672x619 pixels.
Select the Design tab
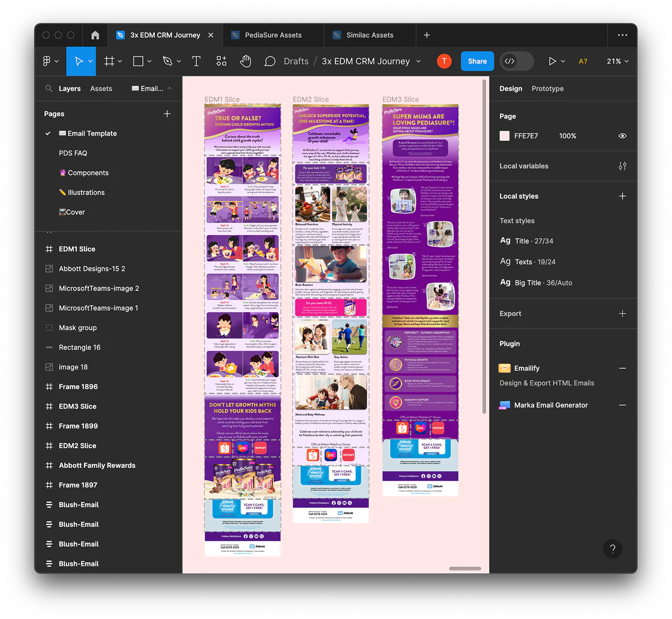[x=511, y=88]
